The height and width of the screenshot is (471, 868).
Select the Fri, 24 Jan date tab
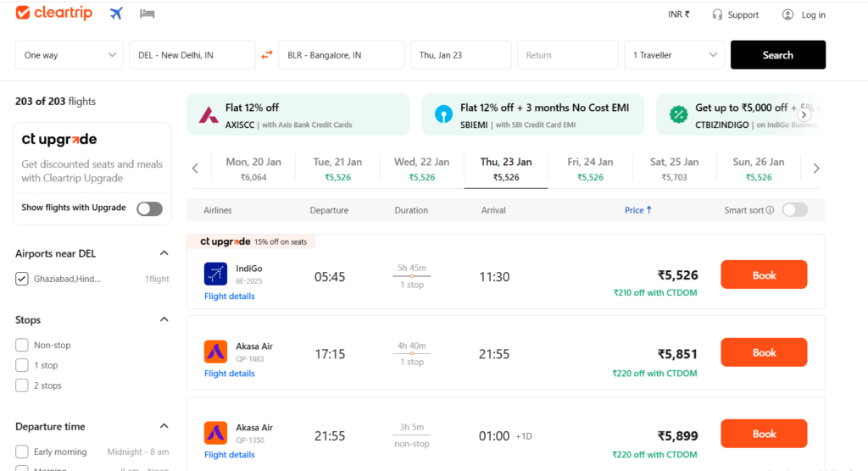(590, 169)
